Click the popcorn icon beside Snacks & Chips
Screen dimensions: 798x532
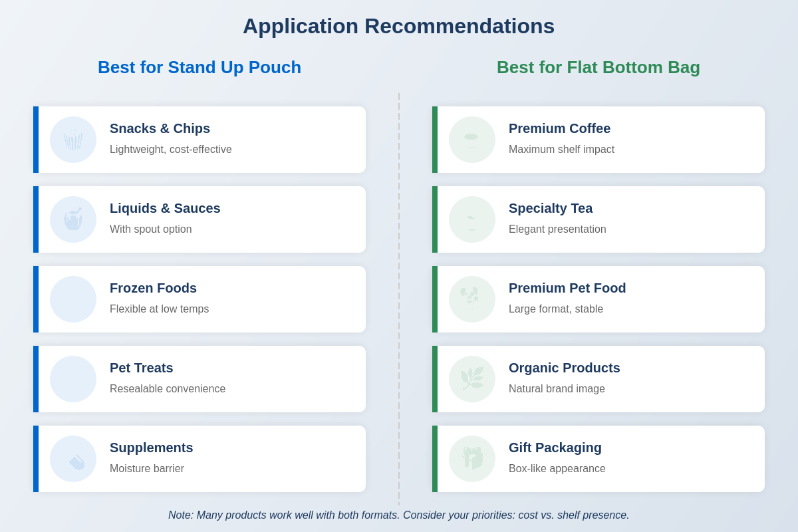coord(73,140)
